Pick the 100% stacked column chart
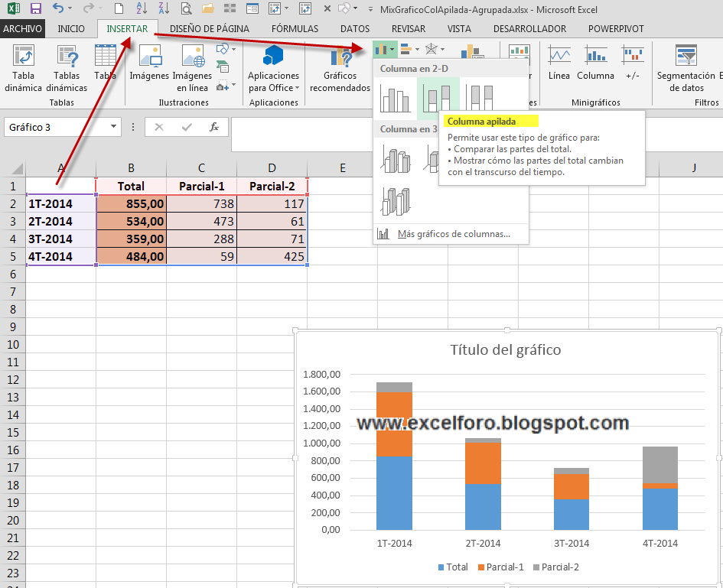 [x=480, y=98]
